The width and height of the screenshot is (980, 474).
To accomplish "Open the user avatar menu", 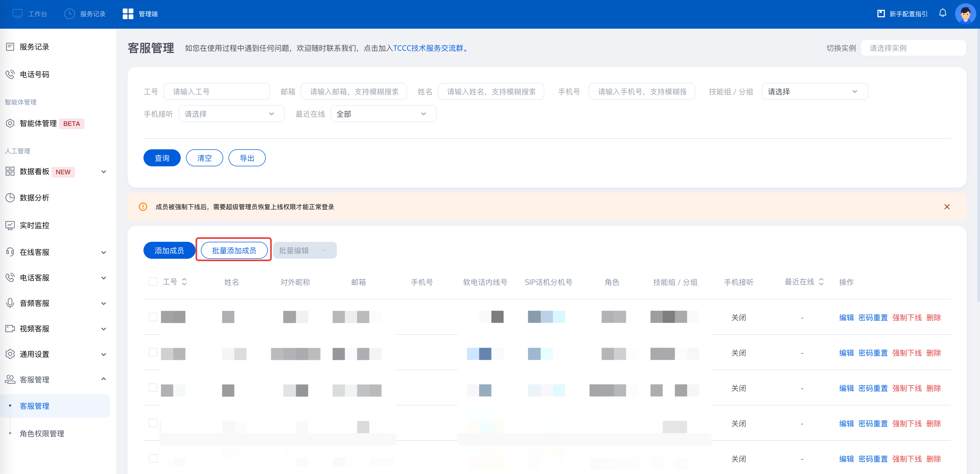I will [965, 14].
